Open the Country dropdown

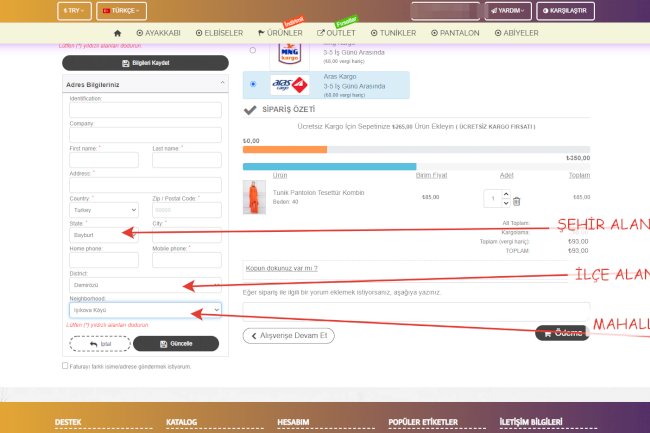[104, 210]
